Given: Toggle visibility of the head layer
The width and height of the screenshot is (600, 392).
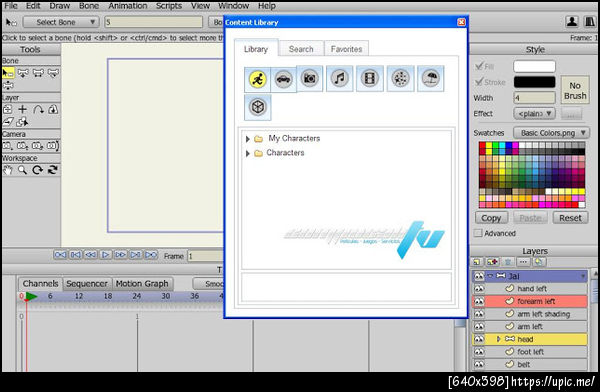Looking at the screenshot, I should (479, 339).
